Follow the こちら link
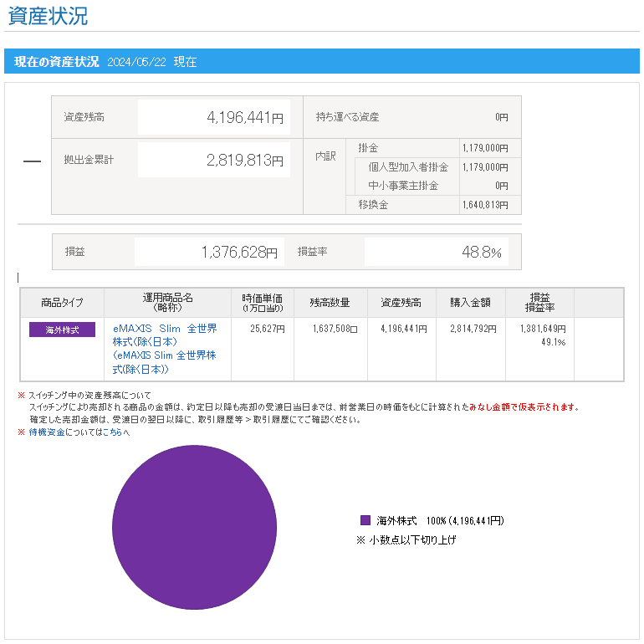The height and width of the screenshot is (644, 644). point(112,432)
